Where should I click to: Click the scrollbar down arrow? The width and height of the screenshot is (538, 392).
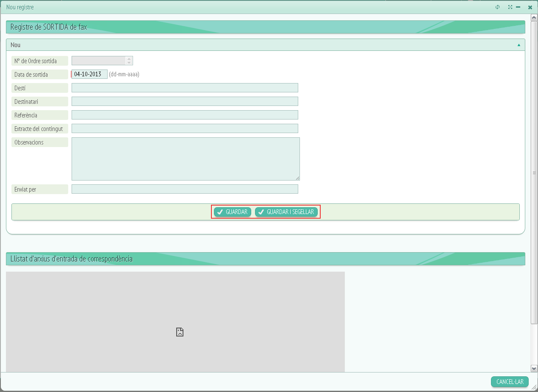pos(534,369)
